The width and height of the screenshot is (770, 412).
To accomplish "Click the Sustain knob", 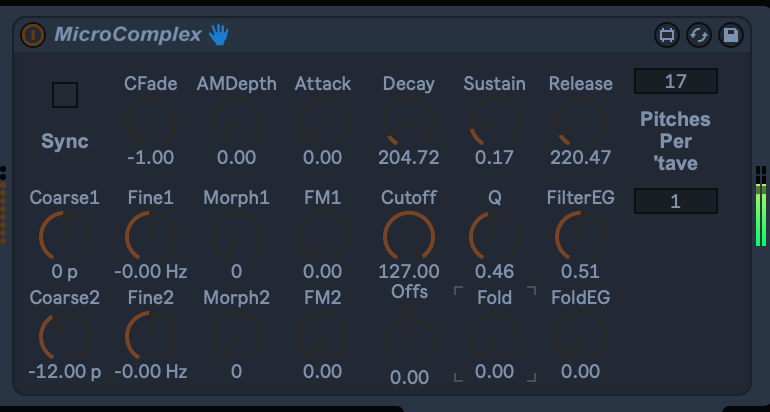I will [495, 123].
